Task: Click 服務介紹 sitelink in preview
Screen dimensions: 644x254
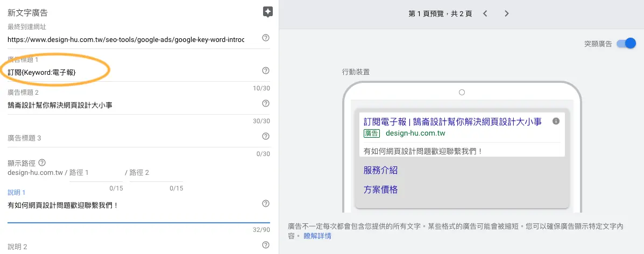Action: click(380, 170)
